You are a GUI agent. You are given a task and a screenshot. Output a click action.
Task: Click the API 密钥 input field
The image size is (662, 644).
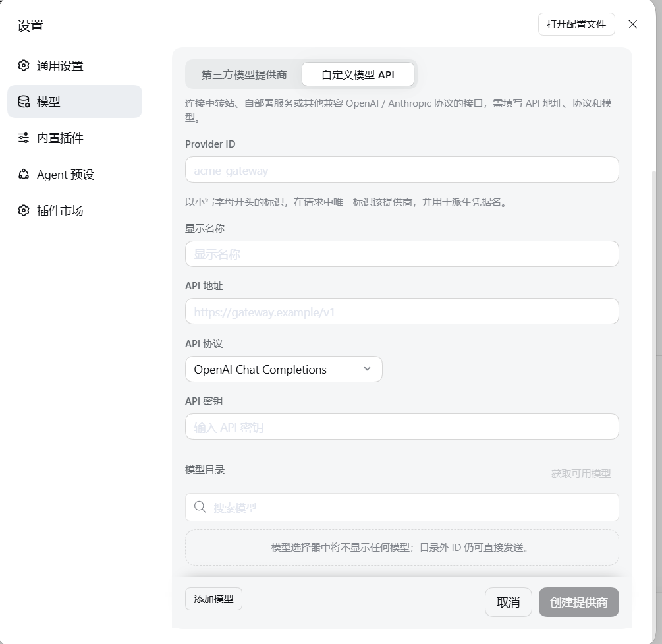(x=402, y=426)
